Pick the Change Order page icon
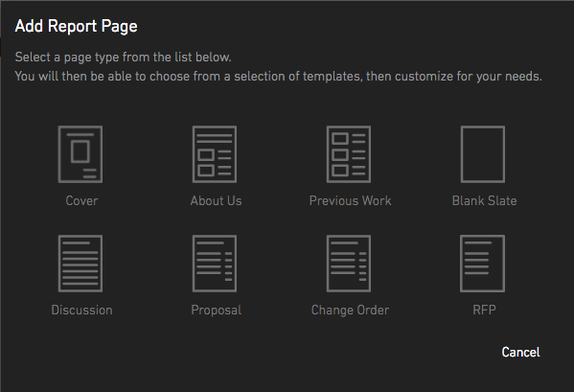The image size is (574, 392). (x=349, y=264)
